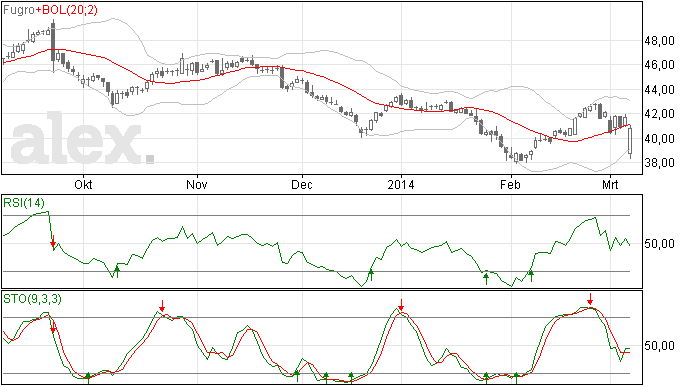690x387 pixels.
Task: Click the 46,00 price axis value
Action: (x=659, y=65)
